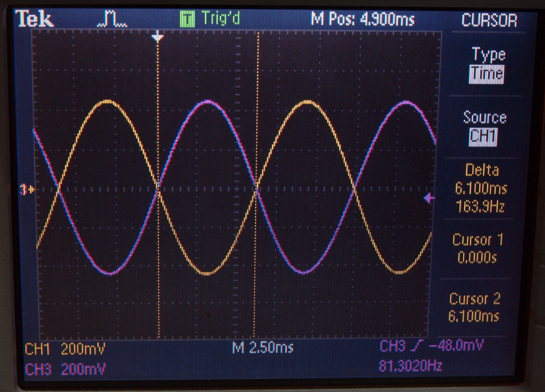This screenshot has height=392, width=545.
Task: Click the trigger position arrow marker
Action: (158, 37)
